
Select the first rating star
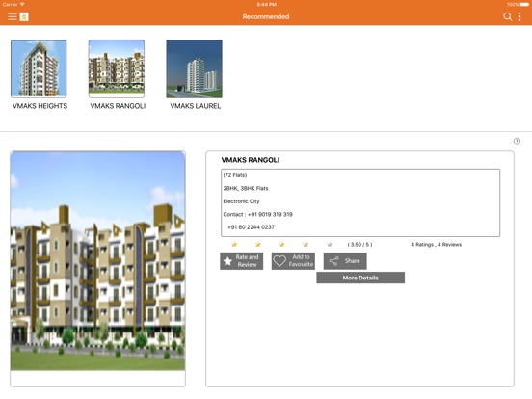click(234, 244)
